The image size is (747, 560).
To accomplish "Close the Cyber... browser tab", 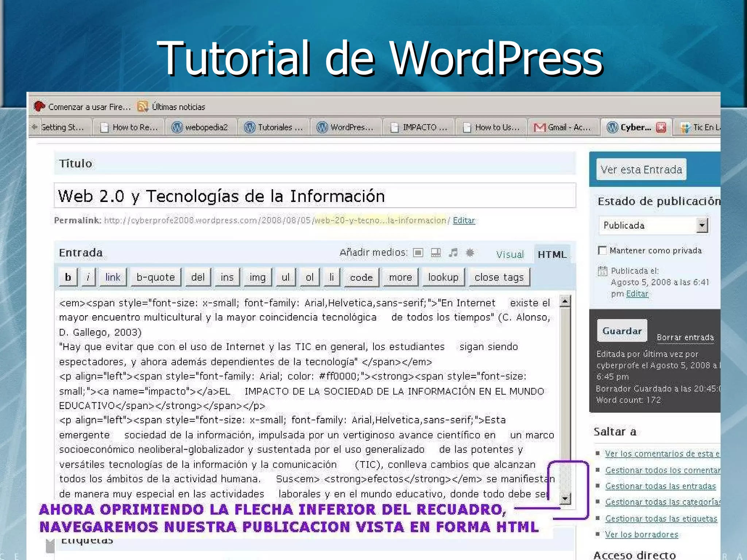I will [661, 127].
